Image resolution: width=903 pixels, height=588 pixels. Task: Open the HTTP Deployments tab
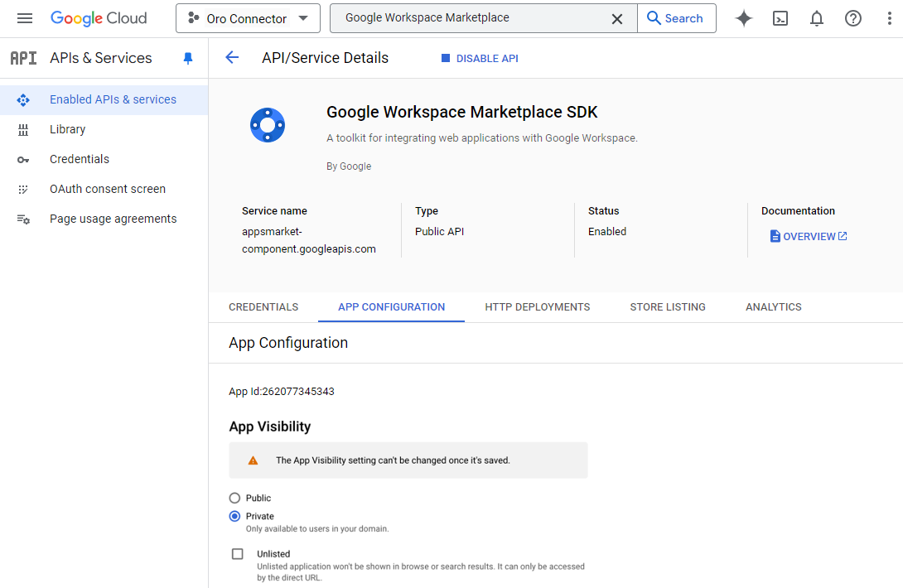(538, 306)
